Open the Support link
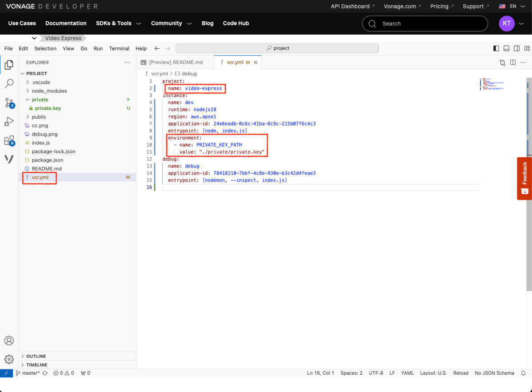Screen dimensions: 532x392 coord(476,7)
